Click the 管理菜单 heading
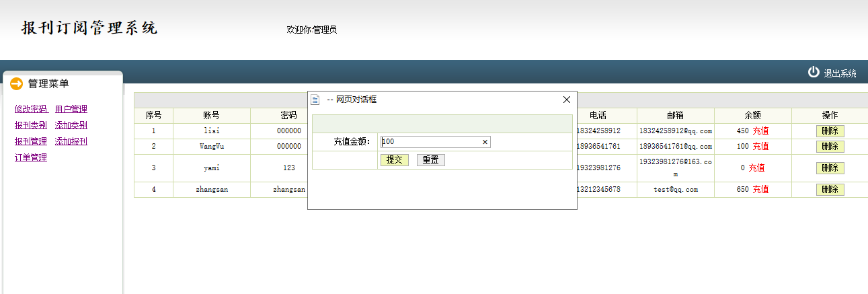Image resolution: width=868 pixels, height=294 pixels. pos(48,83)
